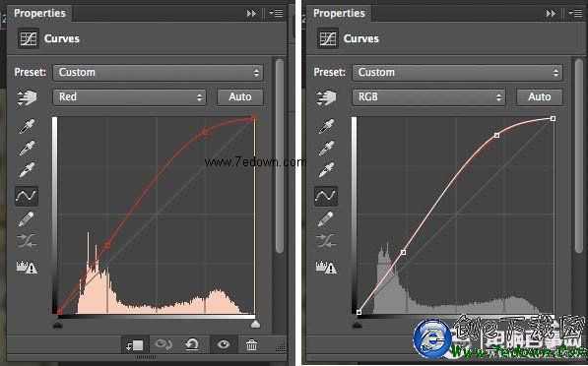Delete adjustment layer with trash icon
Screen dimensions: 588x366
coord(251,344)
